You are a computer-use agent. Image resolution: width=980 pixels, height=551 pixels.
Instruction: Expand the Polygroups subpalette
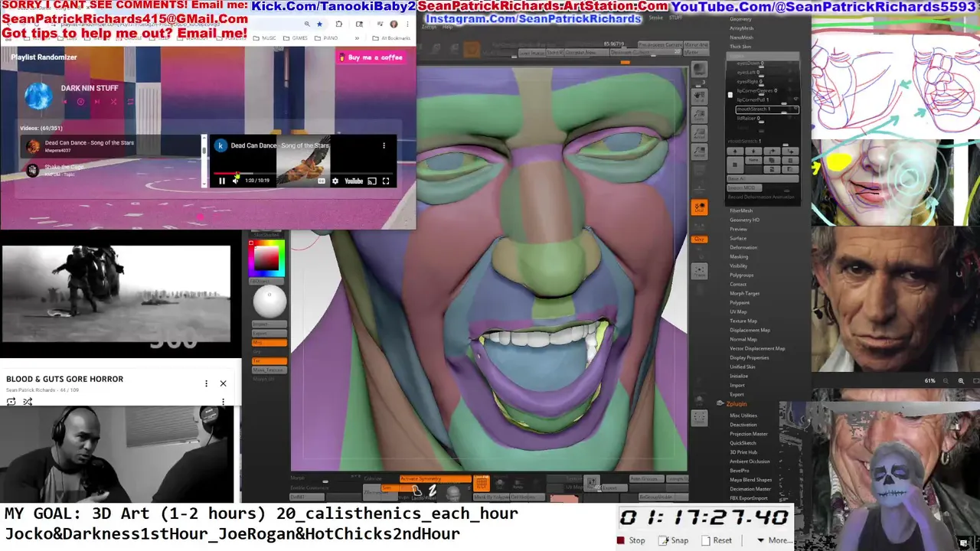coord(742,275)
